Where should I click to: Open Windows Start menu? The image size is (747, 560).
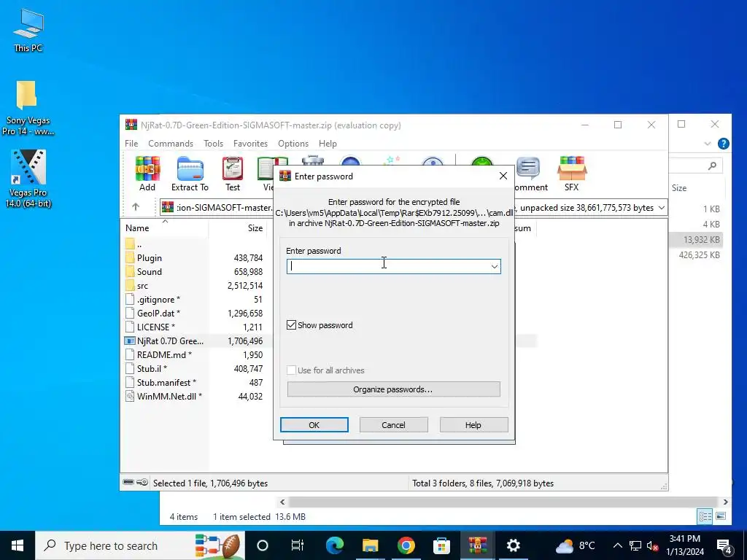pyautogui.click(x=18, y=545)
